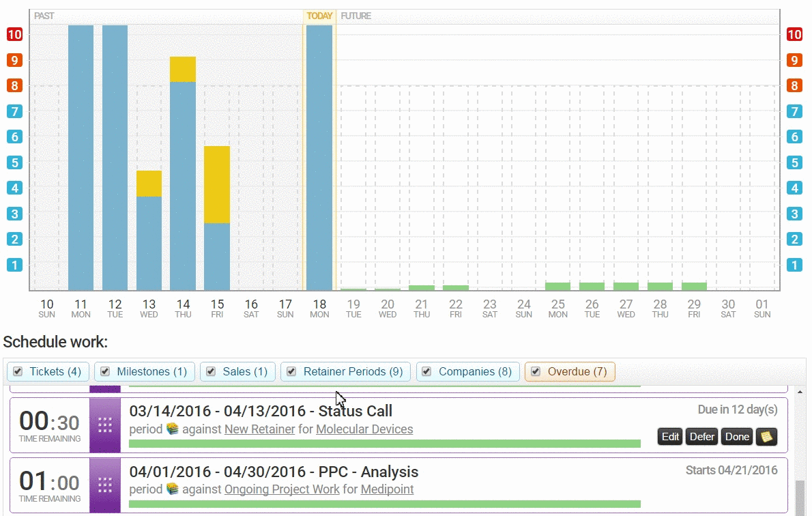The image size is (812, 516).
Task: Grab the drag handle on PPC - Analysis row
Action: (105, 485)
